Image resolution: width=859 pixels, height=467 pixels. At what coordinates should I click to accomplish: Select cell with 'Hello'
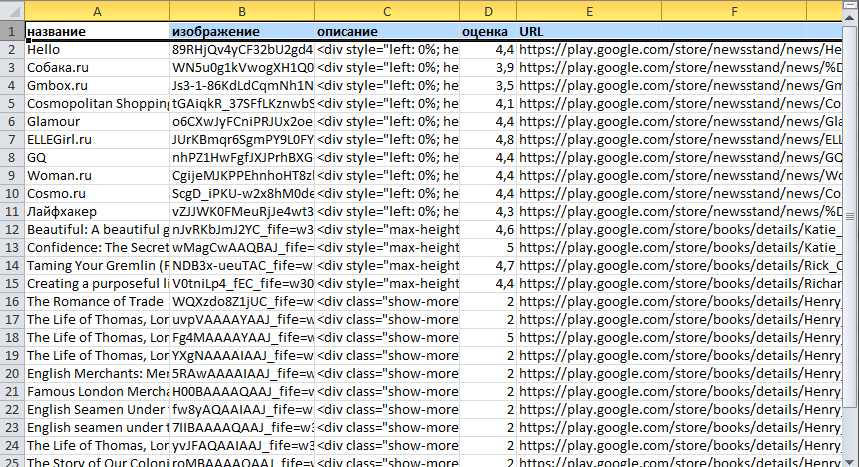point(97,49)
